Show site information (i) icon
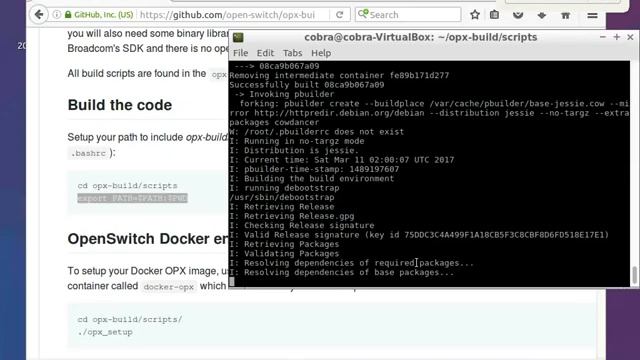This screenshot has height=360, width=640. click(57, 15)
